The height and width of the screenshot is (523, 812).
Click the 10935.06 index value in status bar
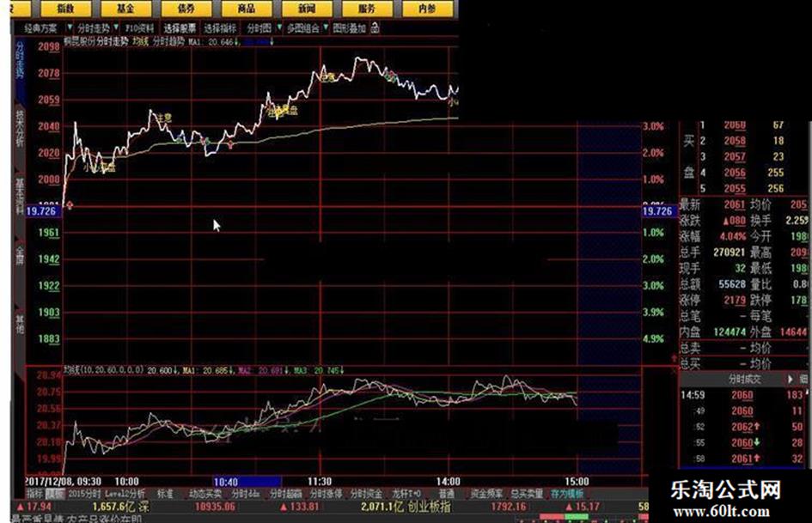(x=215, y=507)
